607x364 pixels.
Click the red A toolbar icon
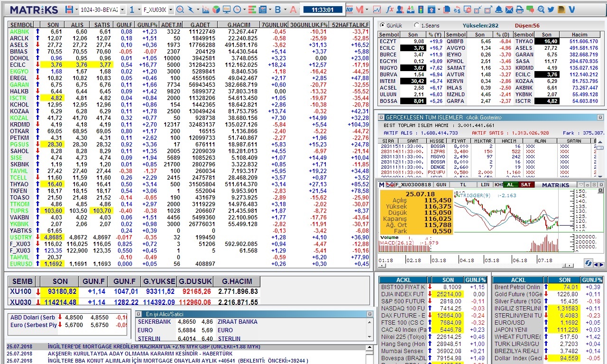(292, 9)
